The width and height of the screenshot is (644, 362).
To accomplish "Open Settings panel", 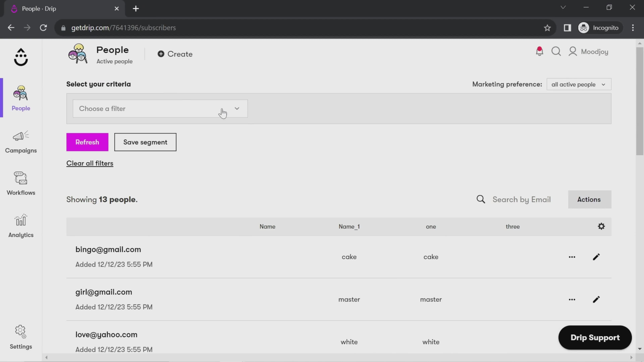I will [21, 337].
